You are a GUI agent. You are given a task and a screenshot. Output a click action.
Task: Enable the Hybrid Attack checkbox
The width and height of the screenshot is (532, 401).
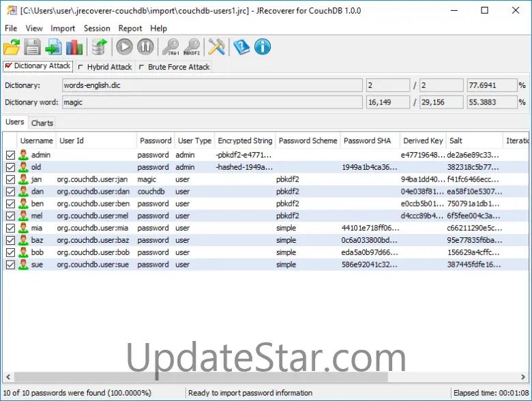click(80, 67)
